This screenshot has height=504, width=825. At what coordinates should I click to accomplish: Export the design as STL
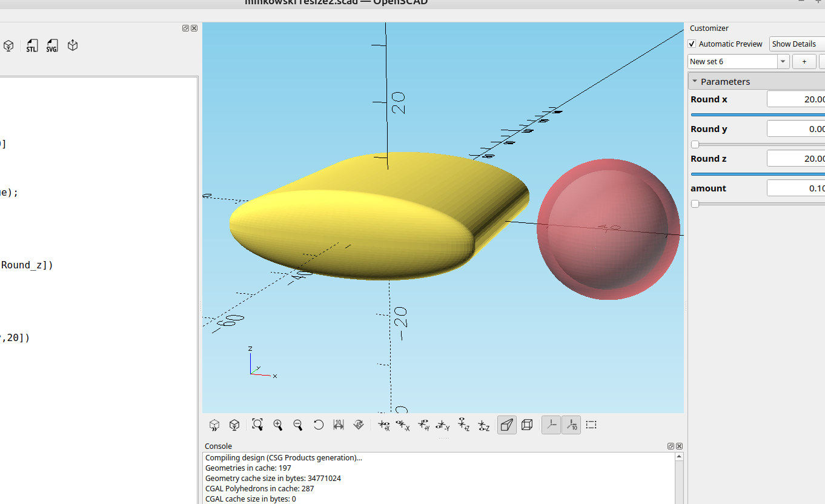[x=32, y=46]
